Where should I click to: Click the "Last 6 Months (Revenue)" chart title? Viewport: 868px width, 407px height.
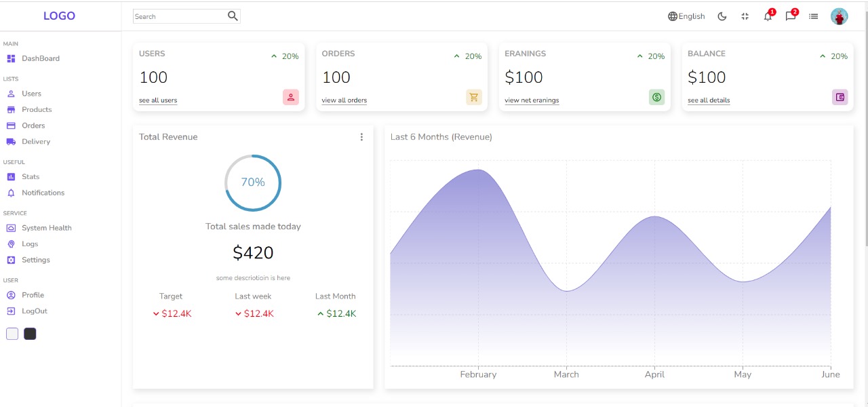click(x=441, y=137)
